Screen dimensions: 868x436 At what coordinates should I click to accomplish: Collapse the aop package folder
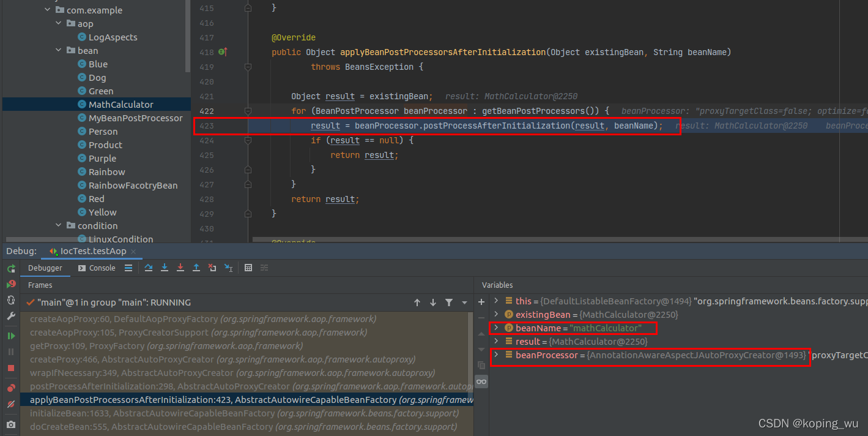[59, 23]
